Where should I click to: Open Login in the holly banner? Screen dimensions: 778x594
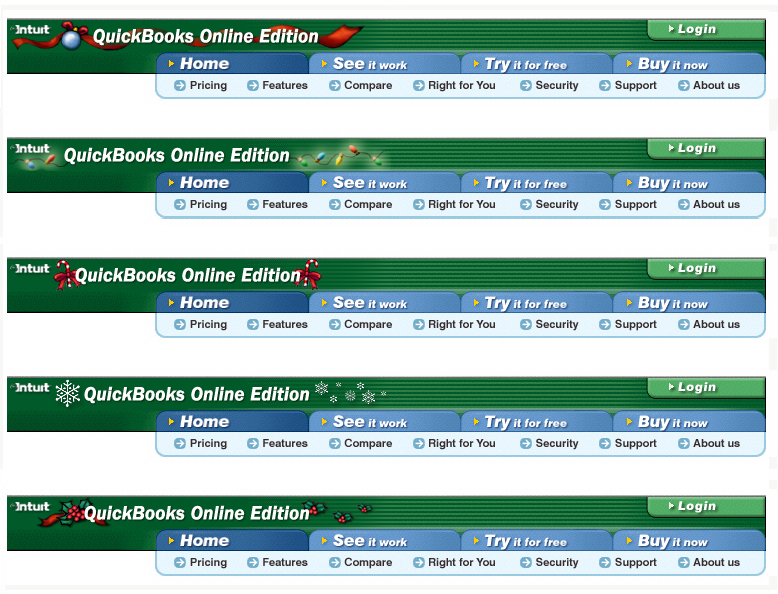pos(706,507)
